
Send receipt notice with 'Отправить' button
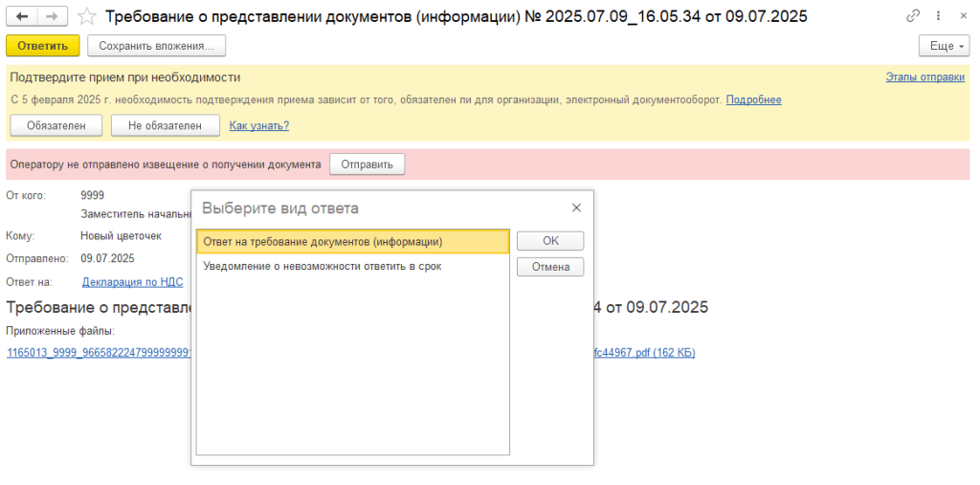(x=367, y=165)
